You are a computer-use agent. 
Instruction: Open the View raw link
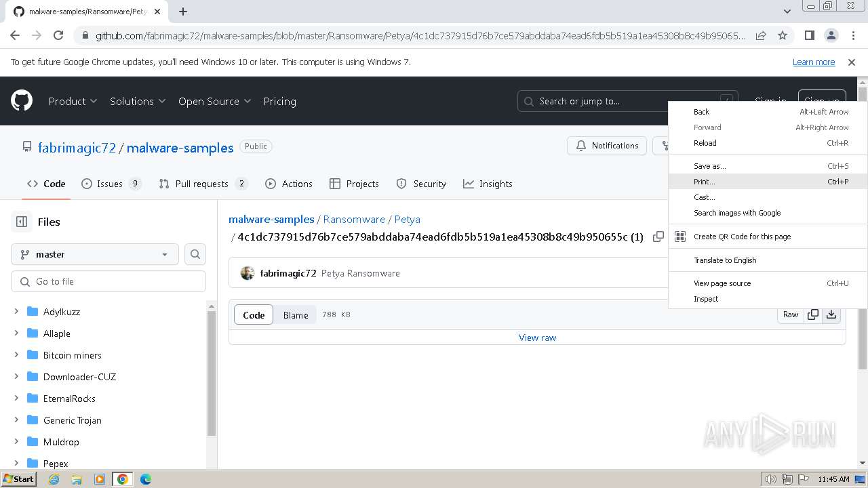tap(537, 338)
